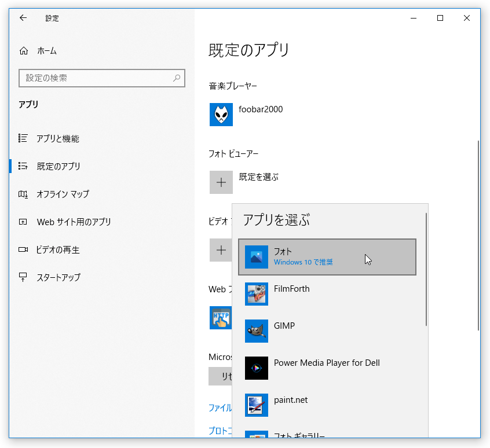Click the Video playback camera icon
The image size is (490, 448).
(x=23, y=249)
